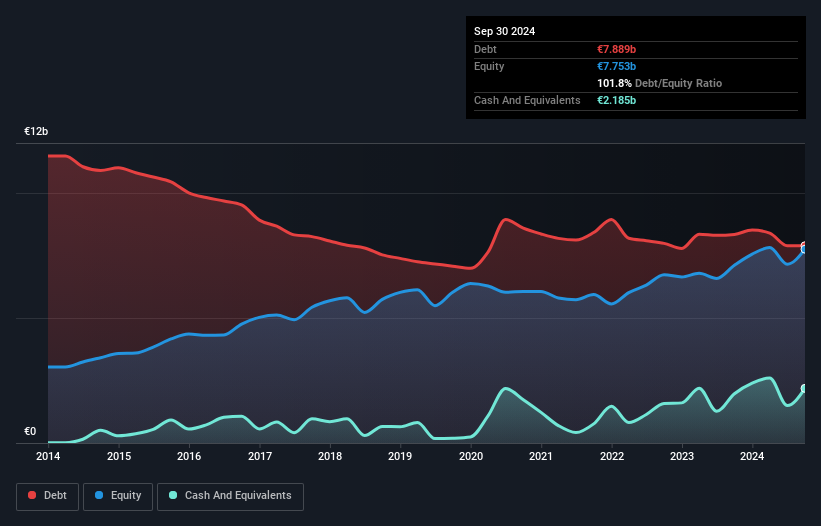Screen dimensions: 821x526
Task: Click the 2016 x-axis label
Action: click(x=189, y=456)
